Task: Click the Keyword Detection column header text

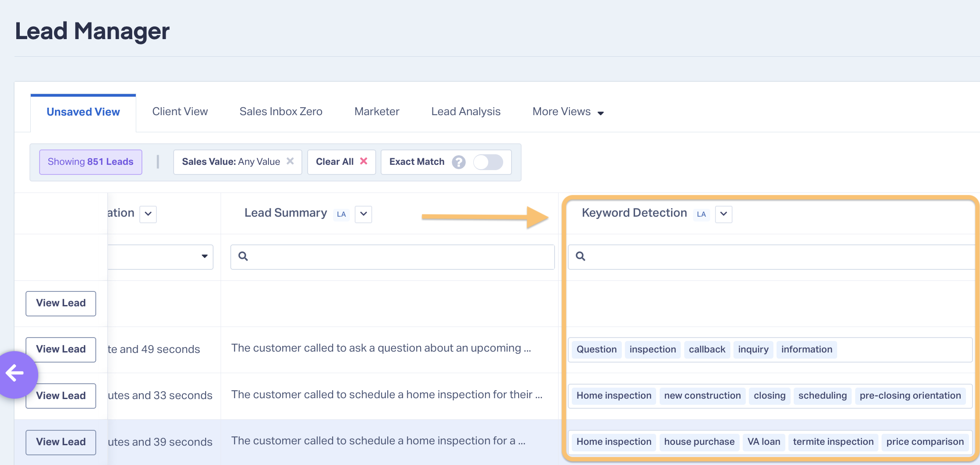Action: (634, 213)
